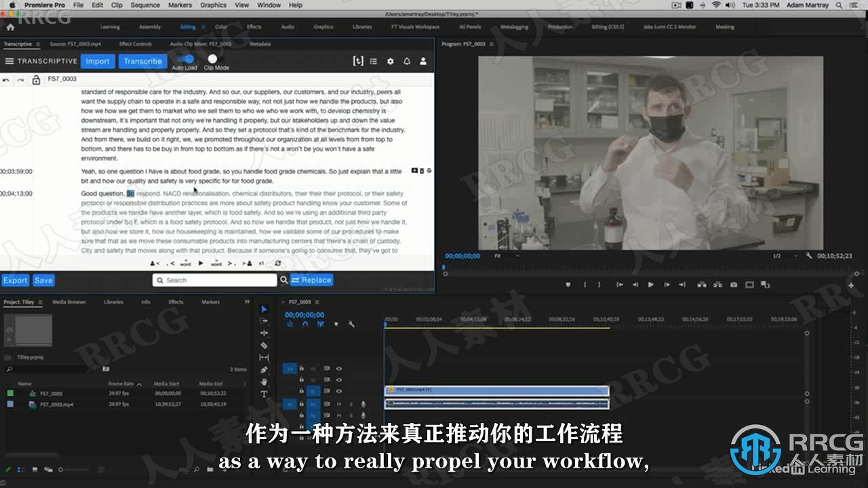
Task: Open the [t] Transcriptive account icon
Action: [x=358, y=61]
